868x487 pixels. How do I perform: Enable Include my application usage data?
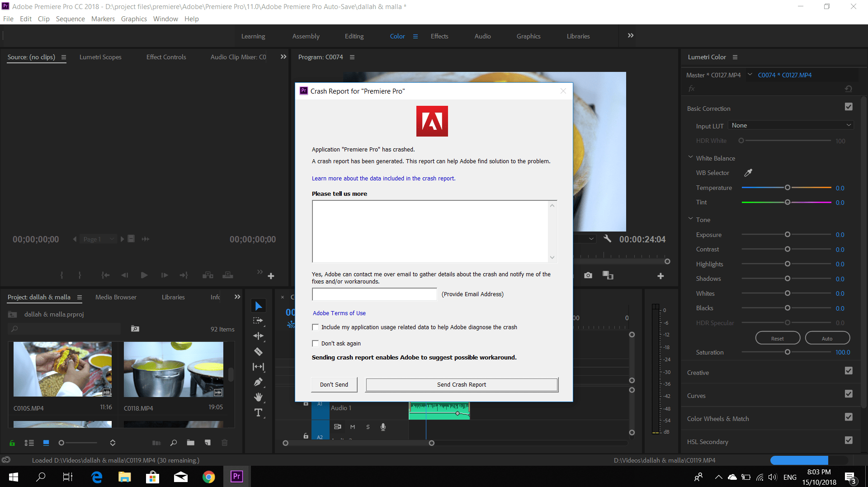click(315, 327)
